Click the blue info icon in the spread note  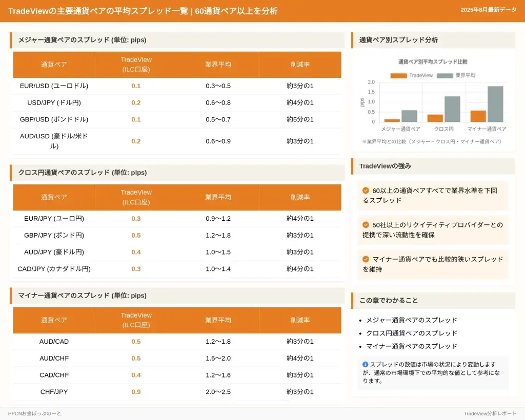pyautogui.click(x=365, y=364)
